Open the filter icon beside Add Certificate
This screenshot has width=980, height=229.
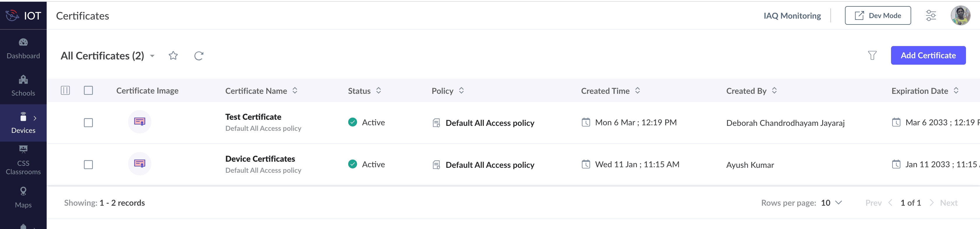point(872,55)
